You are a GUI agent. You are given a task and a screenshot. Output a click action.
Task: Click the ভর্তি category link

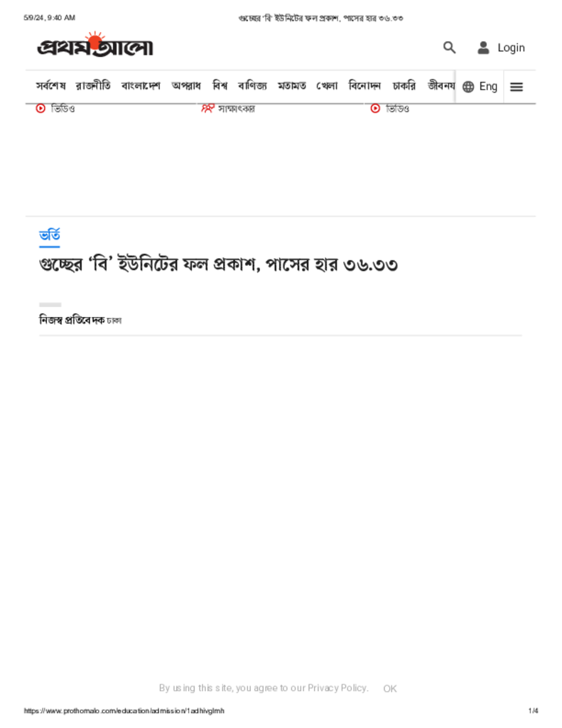click(50, 235)
